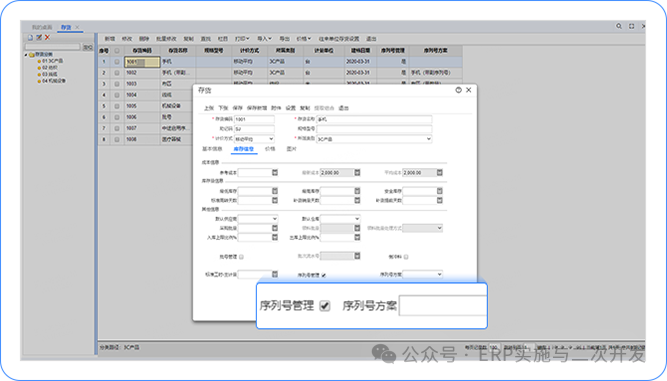Image resolution: width=667 pixels, height=381 pixels.
Task: Click the search magnifier icon at top right
Action: click(x=619, y=26)
